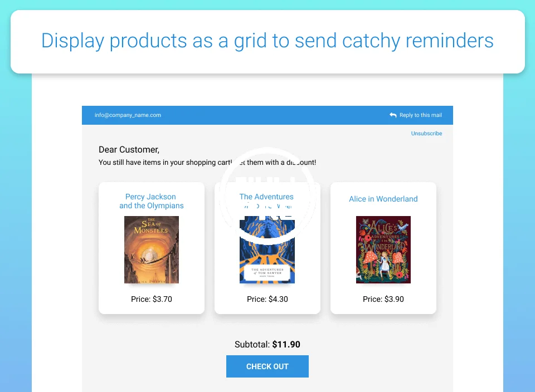Select the Alice's Adventures in Wonderland cover
This screenshot has height=392, width=535.
coord(383,249)
